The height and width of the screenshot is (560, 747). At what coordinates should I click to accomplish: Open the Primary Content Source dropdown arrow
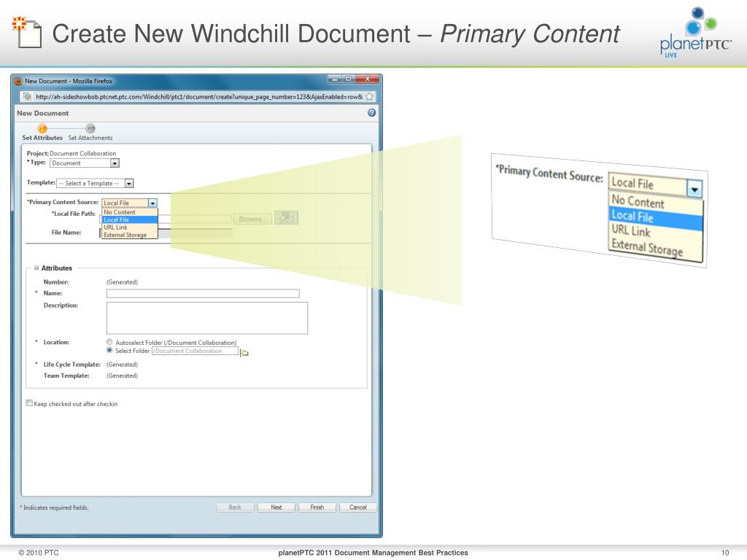152,203
